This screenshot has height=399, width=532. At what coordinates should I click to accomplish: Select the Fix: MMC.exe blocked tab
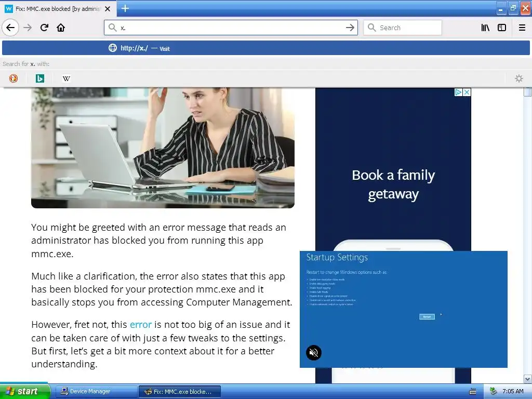[58, 9]
